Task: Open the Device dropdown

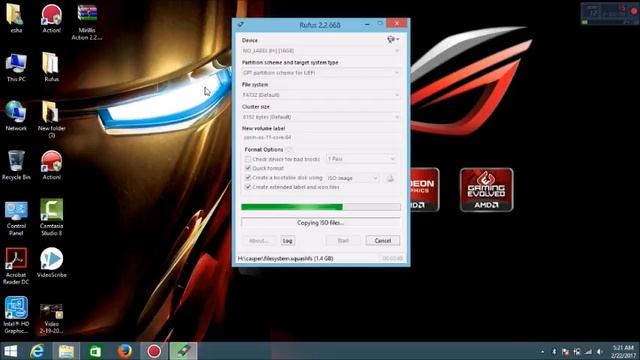Action: point(321,51)
